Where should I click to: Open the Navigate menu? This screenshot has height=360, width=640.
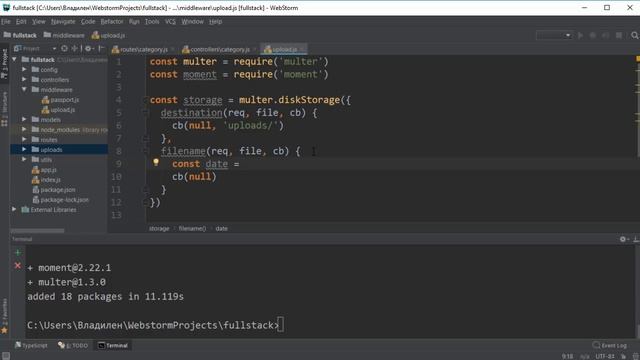63,22
